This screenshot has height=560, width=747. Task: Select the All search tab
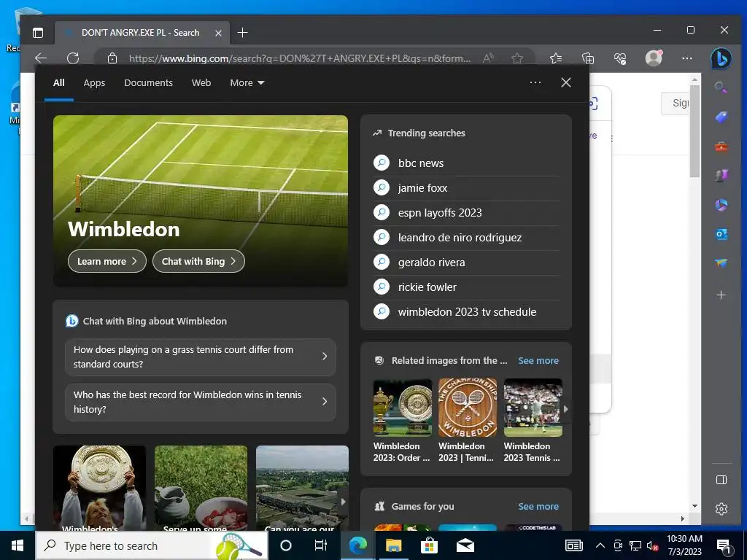(x=59, y=83)
